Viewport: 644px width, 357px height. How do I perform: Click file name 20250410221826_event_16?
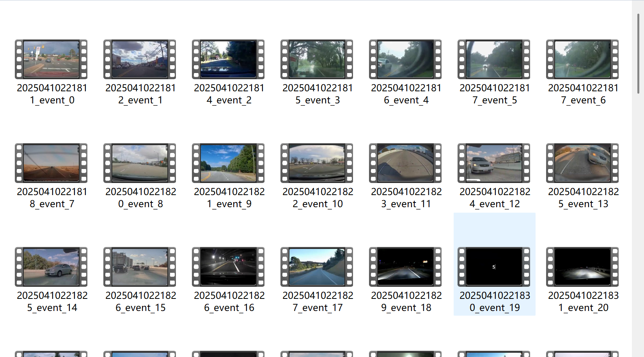229,302
